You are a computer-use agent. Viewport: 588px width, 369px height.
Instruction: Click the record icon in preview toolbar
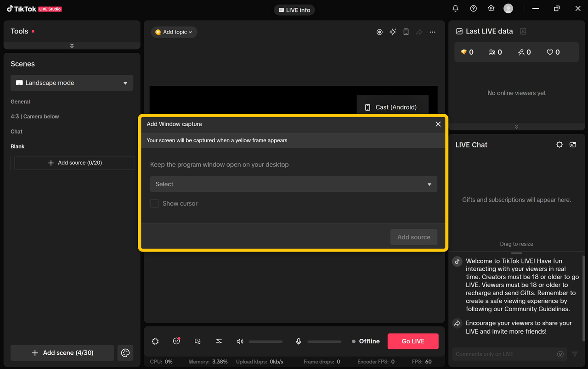[379, 32]
